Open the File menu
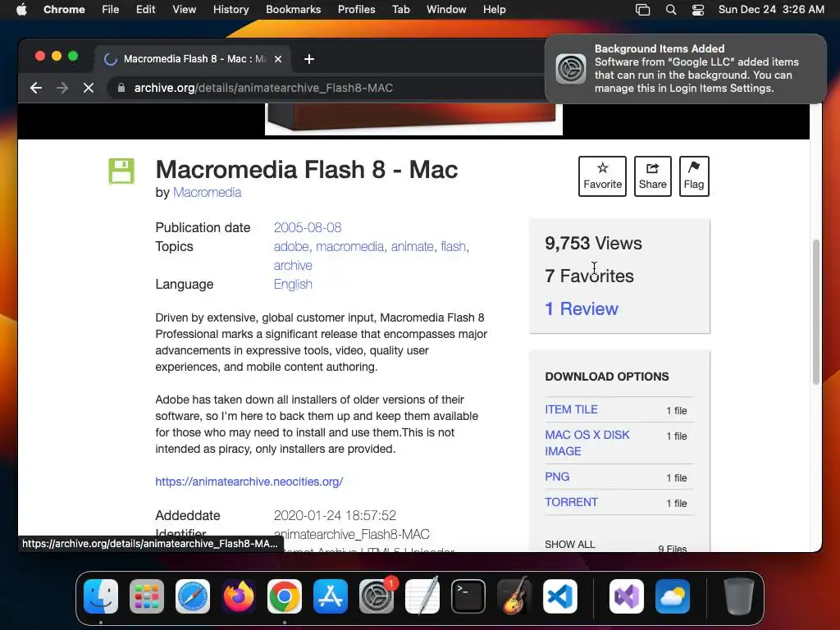The width and height of the screenshot is (840, 630). coord(111,10)
